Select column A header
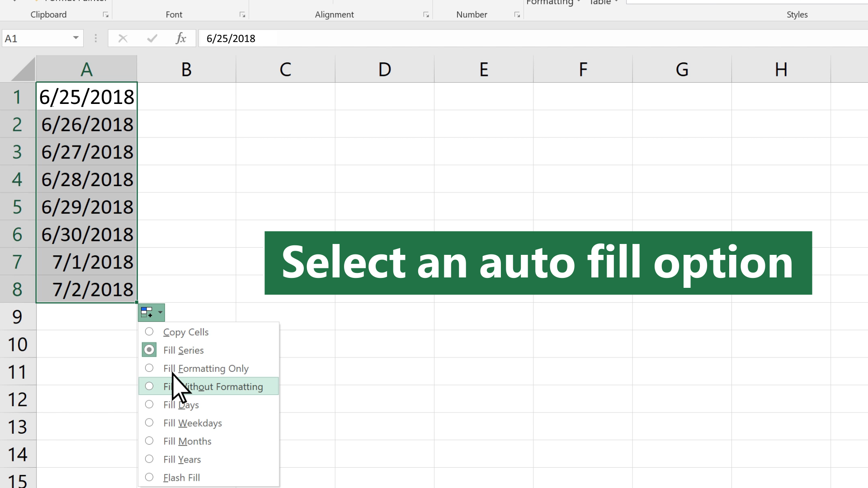 point(86,69)
